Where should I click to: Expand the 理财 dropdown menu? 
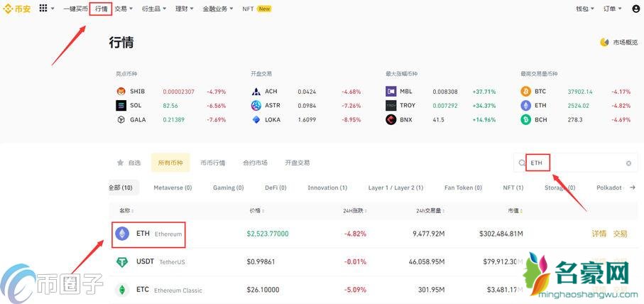point(185,9)
